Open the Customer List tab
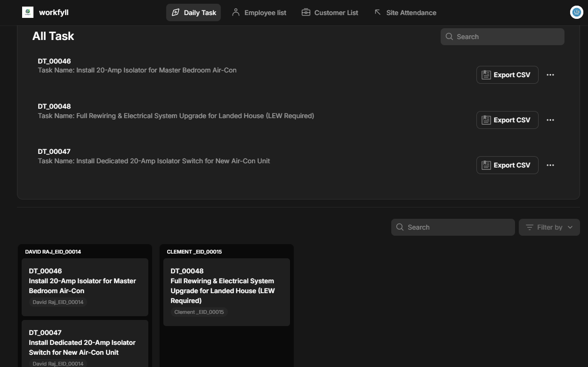The image size is (588, 367). click(x=336, y=13)
